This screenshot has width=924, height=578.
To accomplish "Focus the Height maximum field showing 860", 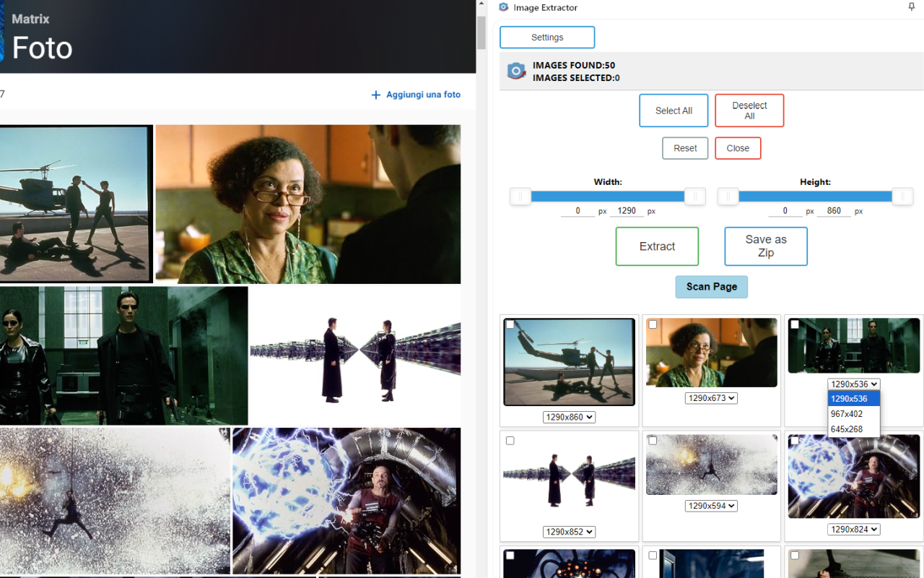I will tap(834, 211).
